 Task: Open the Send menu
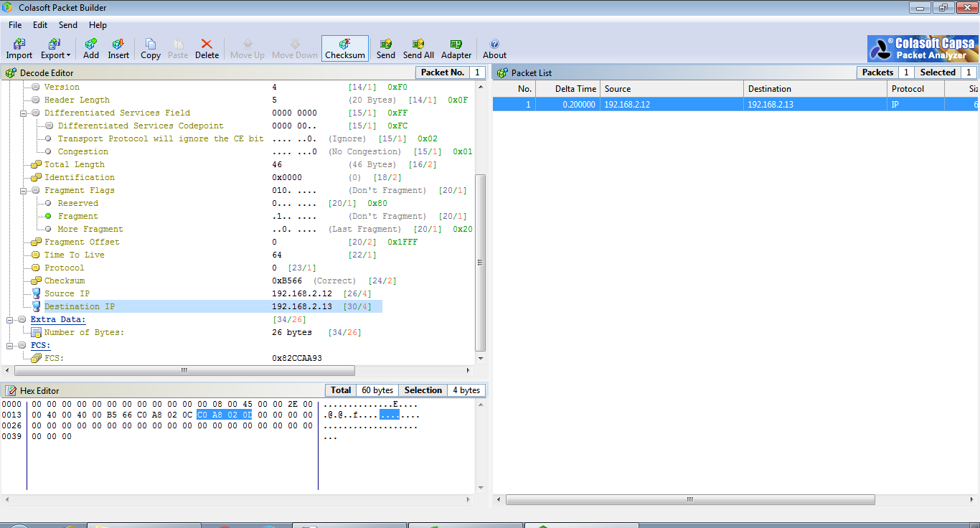pyautogui.click(x=68, y=25)
